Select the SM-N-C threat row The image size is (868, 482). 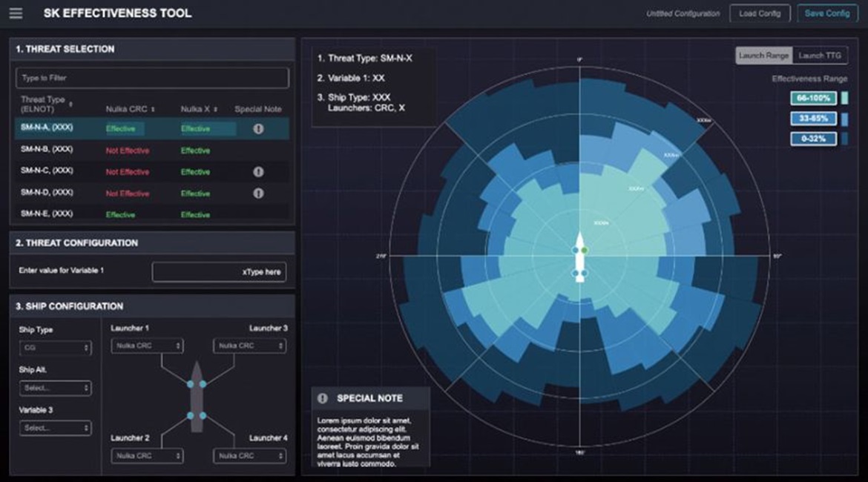point(151,171)
